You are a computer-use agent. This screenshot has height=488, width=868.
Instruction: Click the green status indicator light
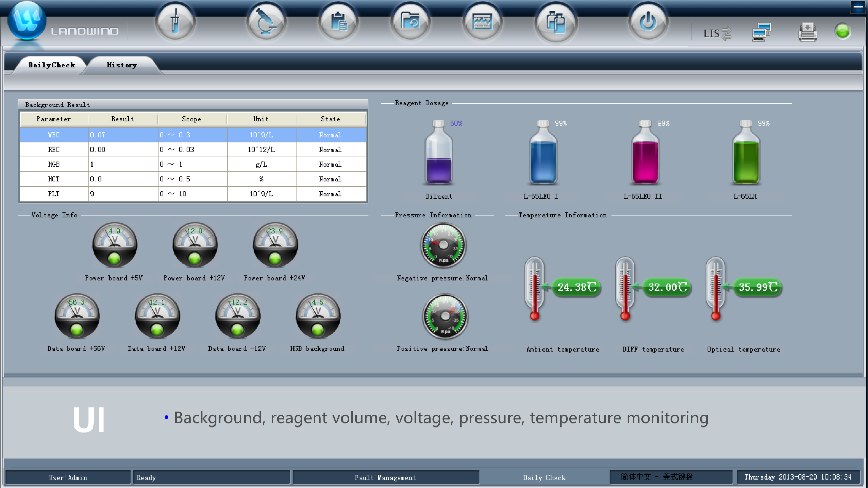tap(842, 31)
